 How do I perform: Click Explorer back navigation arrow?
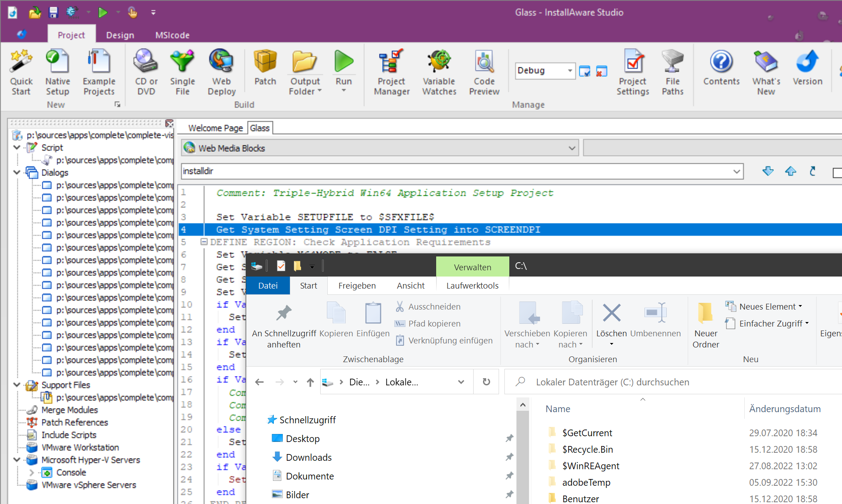(260, 382)
